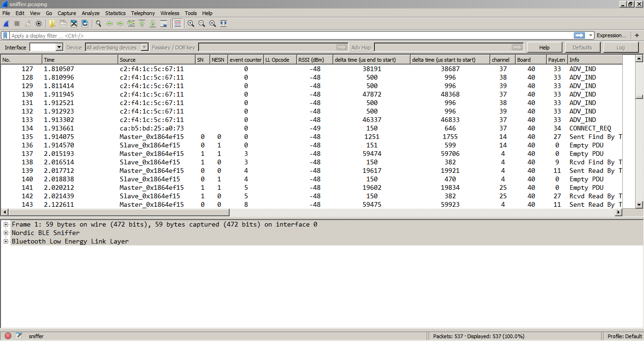Screen dimensions: 644x341
Task: Open the Capture menu
Action: pyautogui.click(x=67, y=13)
